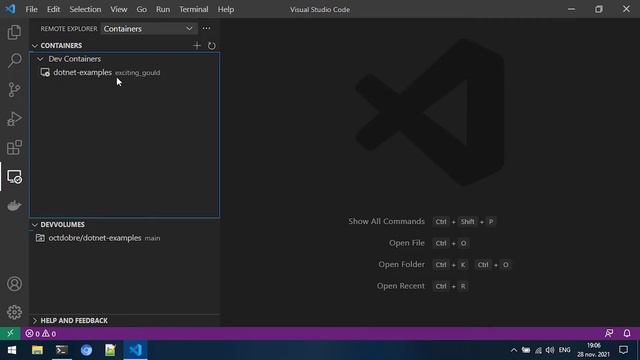Open network status tray icon

click(x=538, y=350)
